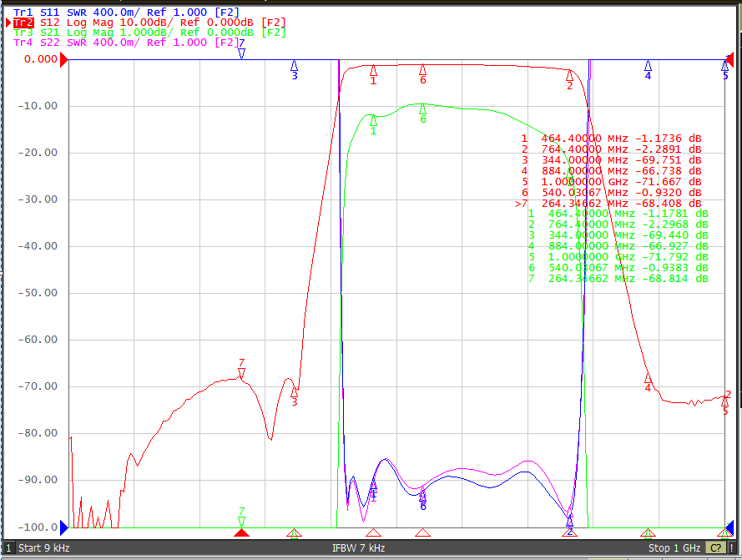Click the red reference level triangle at 0.000
Image resolution: width=742 pixels, height=560 pixels.
[64, 59]
